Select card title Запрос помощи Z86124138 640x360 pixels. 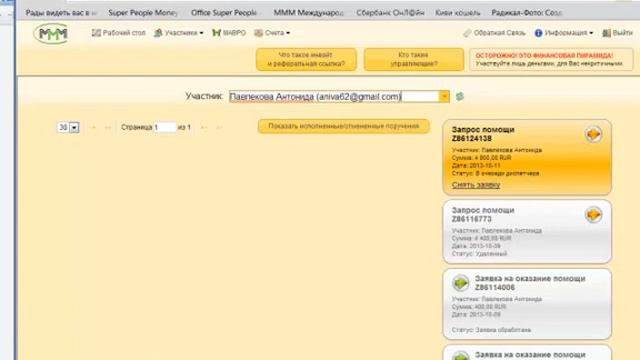pos(483,134)
